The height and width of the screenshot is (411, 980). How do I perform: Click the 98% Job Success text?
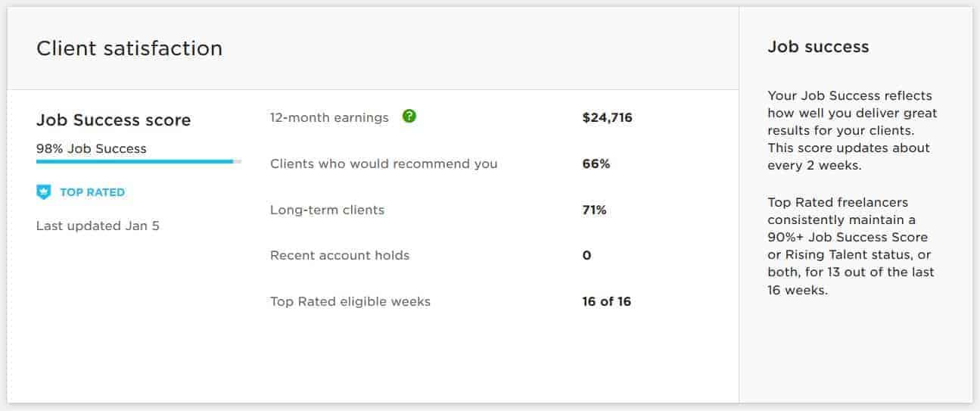[92, 148]
